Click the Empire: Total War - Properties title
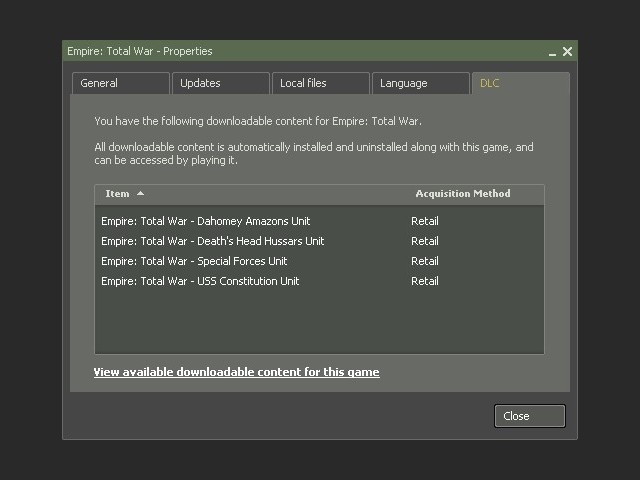Screen dimensions: 640x480 [x=140, y=51]
